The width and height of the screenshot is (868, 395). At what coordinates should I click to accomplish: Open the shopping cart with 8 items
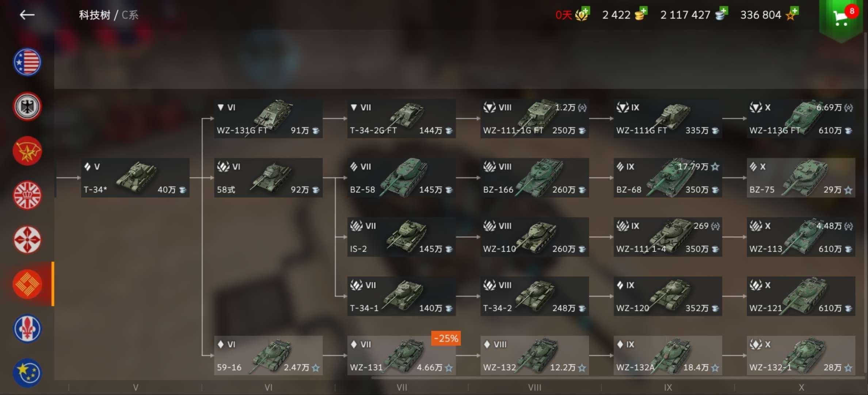click(x=842, y=17)
